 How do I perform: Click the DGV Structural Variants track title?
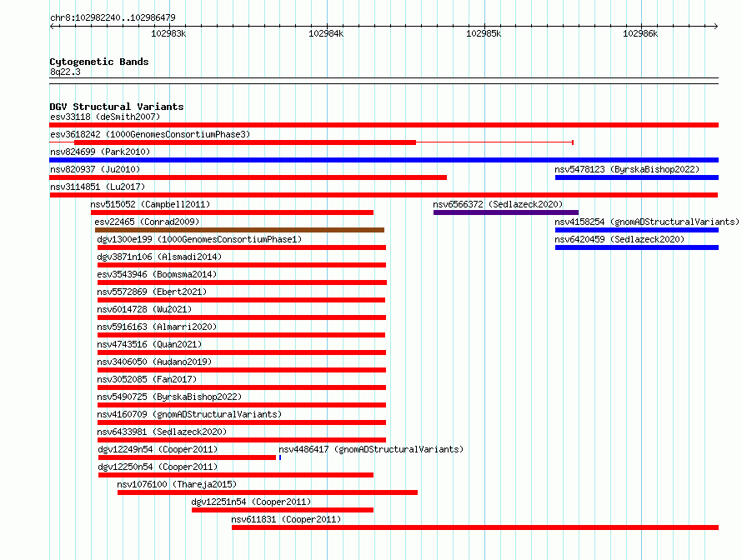117,107
